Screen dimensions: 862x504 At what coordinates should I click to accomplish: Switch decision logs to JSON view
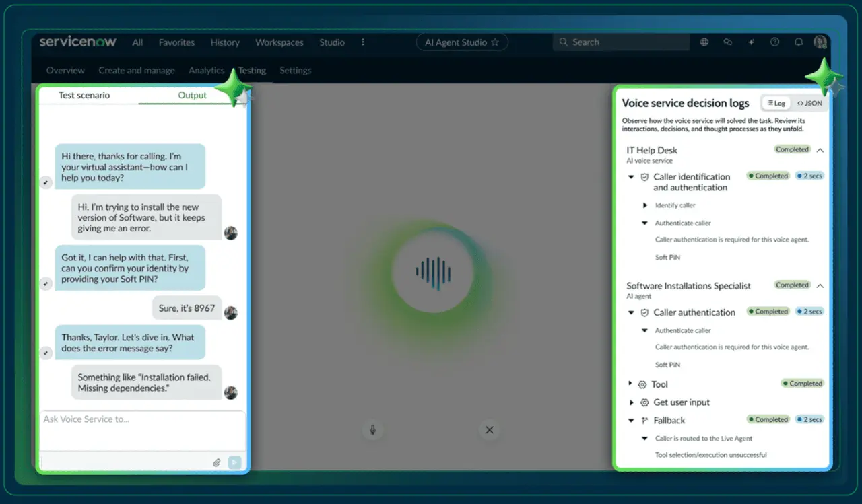pos(809,103)
